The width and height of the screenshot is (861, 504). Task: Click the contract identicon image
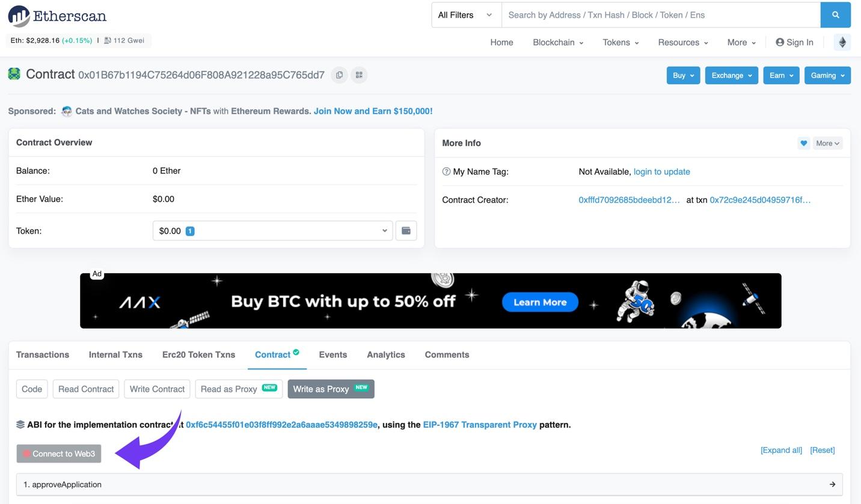click(x=14, y=74)
